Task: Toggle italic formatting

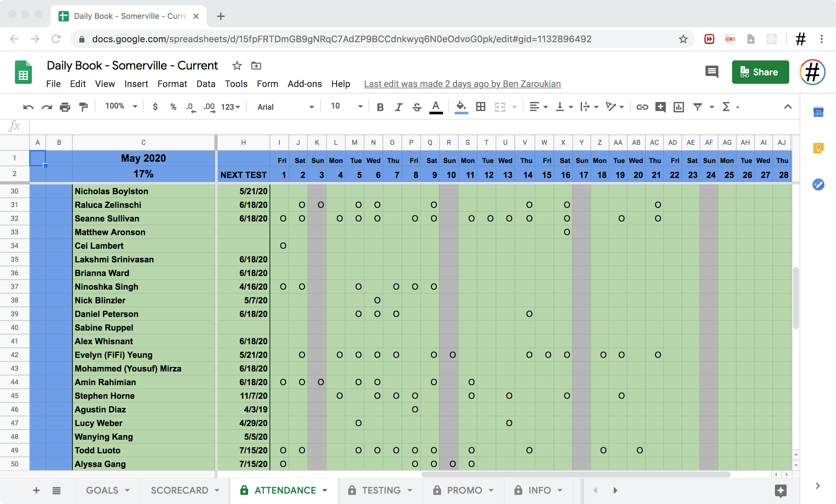Action: pyautogui.click(x=398, y=107)
